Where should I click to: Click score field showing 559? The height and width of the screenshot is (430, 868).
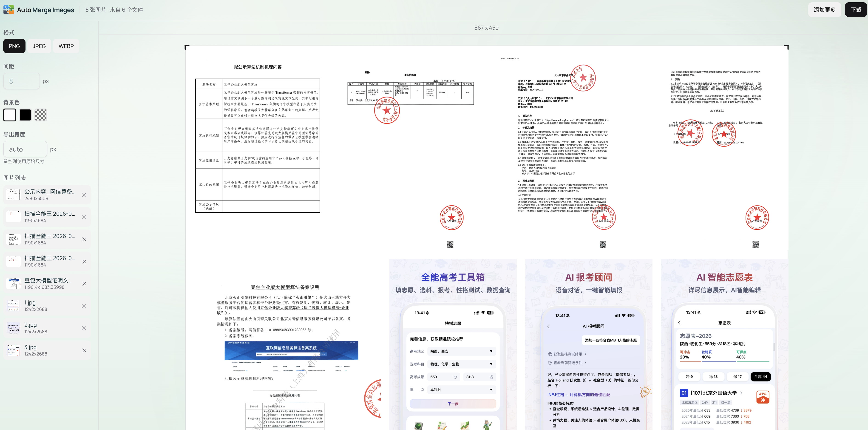click(x=444, y=377)
